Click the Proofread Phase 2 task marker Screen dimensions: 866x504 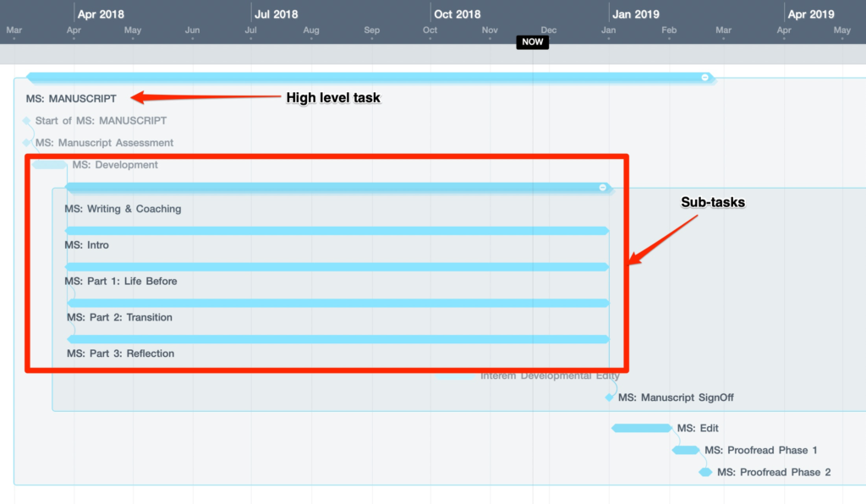coord(705,472)
